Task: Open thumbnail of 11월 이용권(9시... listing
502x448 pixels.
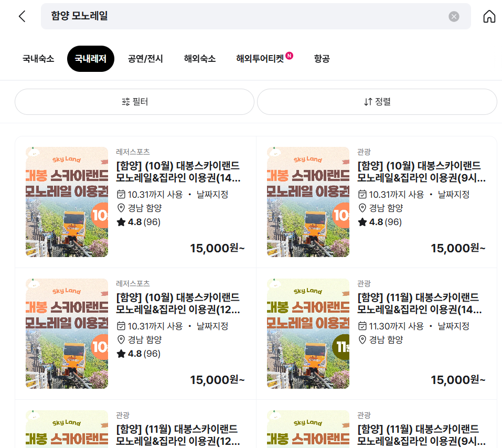Action: 308,429
